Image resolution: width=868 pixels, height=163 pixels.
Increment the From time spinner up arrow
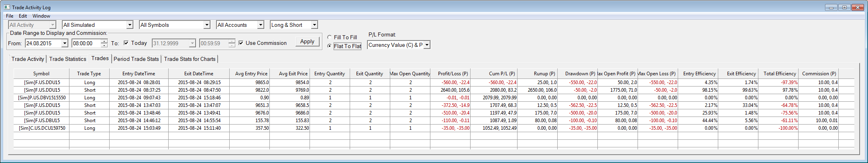coord(104,41)
